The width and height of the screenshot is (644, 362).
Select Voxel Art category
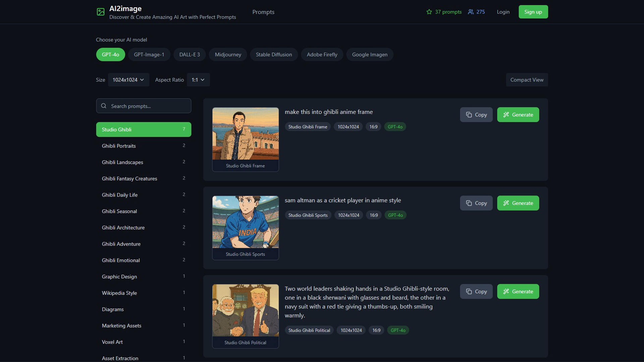point(144,342)
